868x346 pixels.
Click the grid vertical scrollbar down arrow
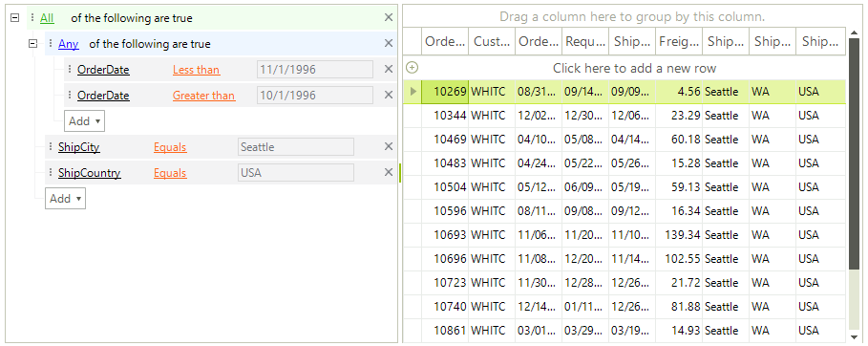pos(856,336)
